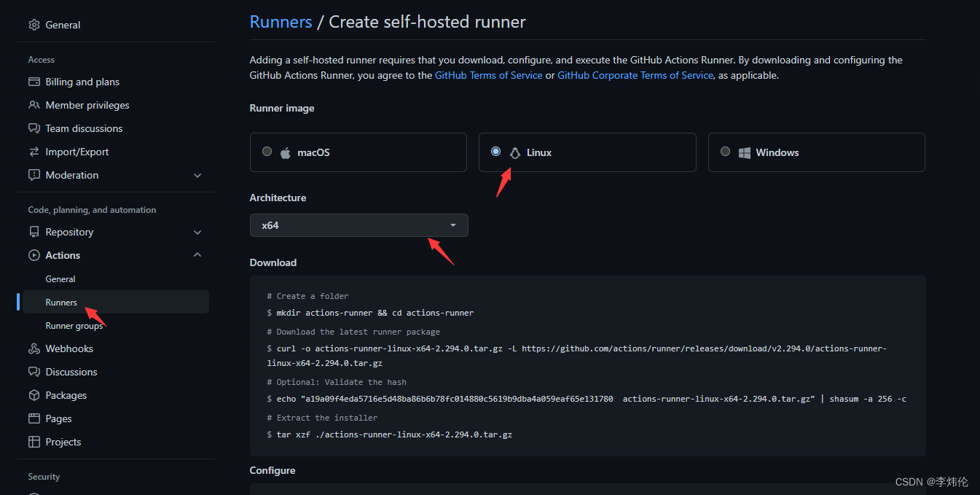Click the Member privileges people icon

(x=34, y=105)
